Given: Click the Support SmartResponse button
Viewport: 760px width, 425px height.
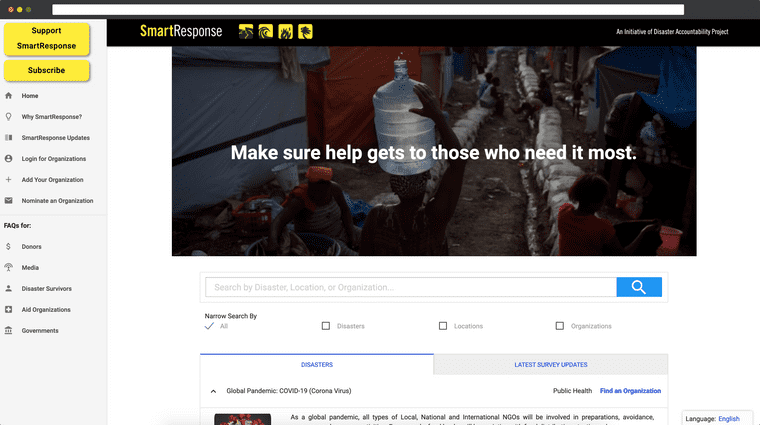Looking at the screenshot, I should click(47, 38).
